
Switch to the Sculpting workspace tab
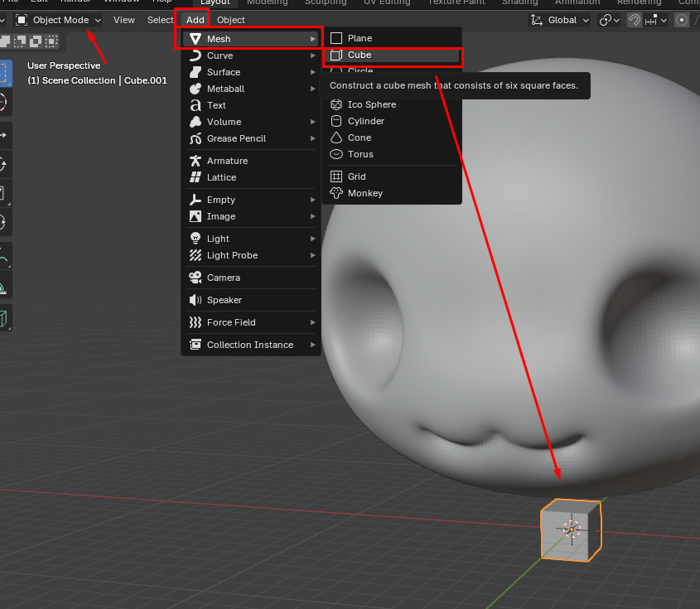[x=325, y=3]
